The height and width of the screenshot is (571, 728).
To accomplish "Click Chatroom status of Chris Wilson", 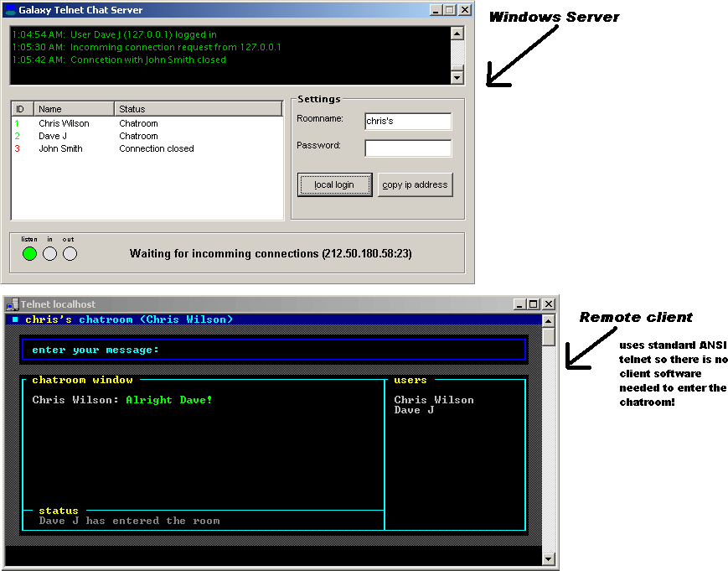I will (x=138, y=123).
